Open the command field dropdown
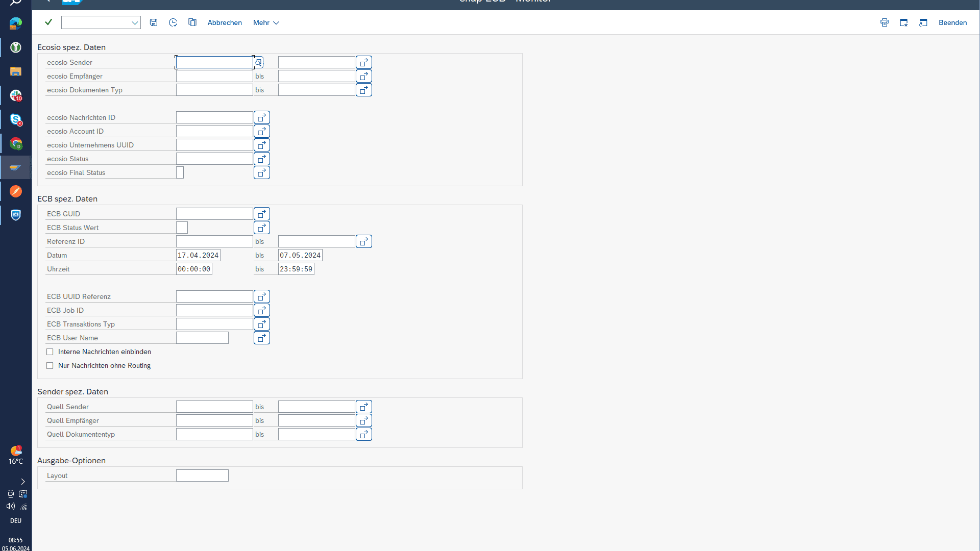This screenshot has height=551, width=980. pyautogui.click(x=135, y=22)
